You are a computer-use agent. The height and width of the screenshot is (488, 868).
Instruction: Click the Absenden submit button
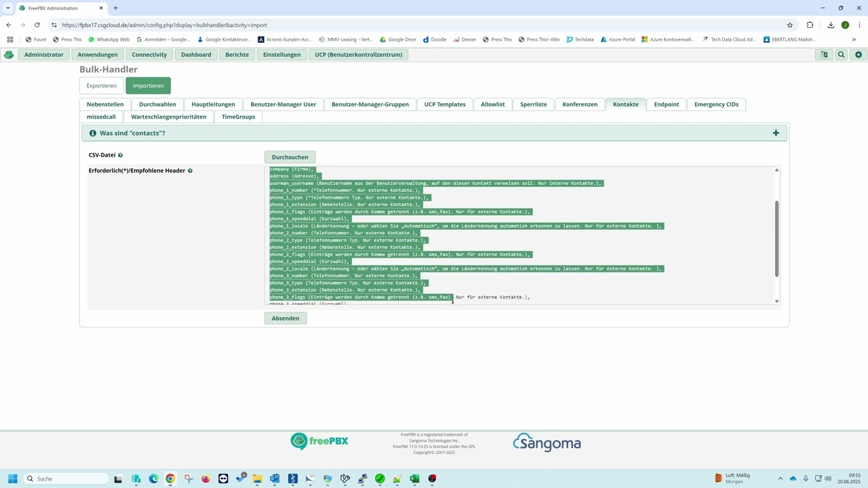tap(285, 319)
